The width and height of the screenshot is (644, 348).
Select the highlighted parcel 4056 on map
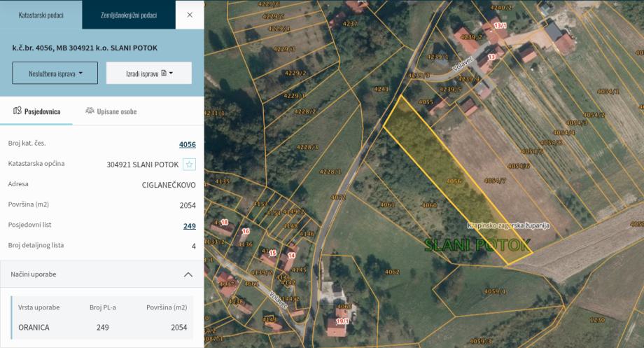click(454, 181)
